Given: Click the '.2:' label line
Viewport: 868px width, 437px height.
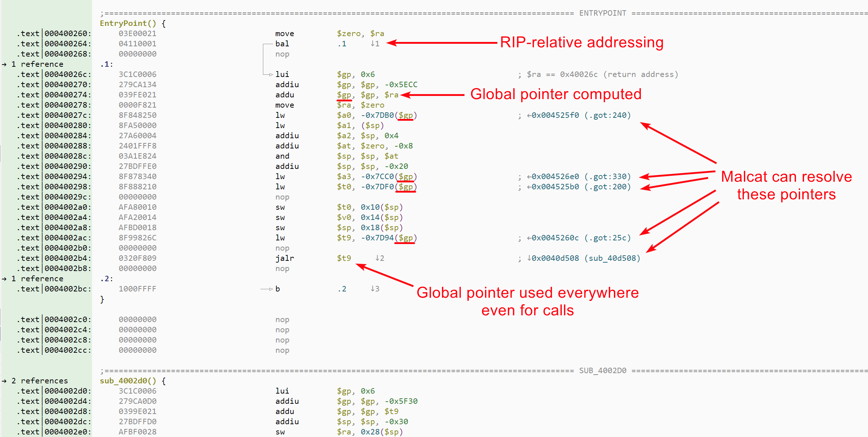Looking at the screenshot, I should pyautogui.click(x=107, y=279).
